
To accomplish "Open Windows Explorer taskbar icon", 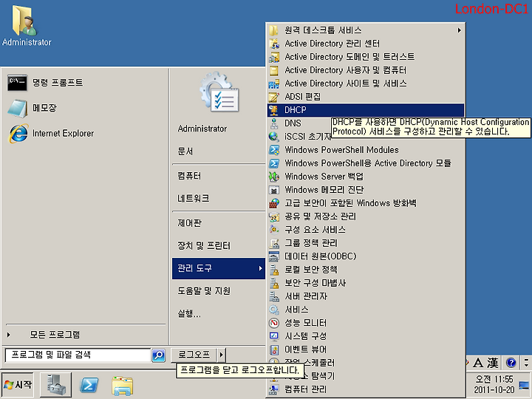I will click(x=122, y=386).
